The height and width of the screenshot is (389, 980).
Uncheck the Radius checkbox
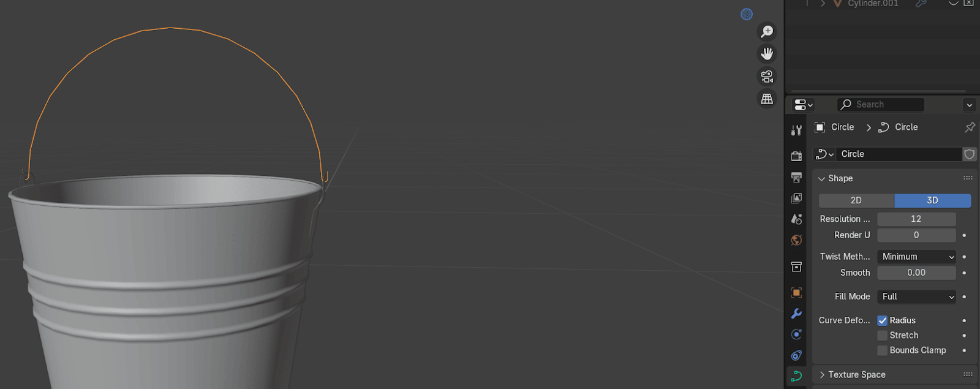tap(883, 320)
